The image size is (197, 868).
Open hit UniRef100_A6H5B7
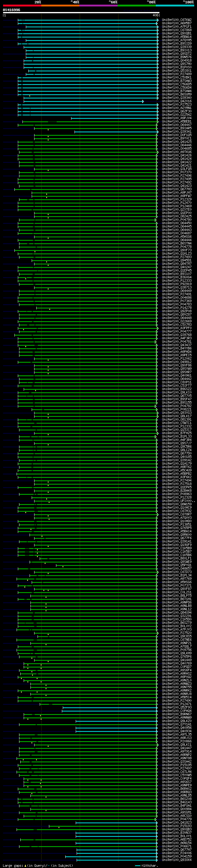click(177, 23)
